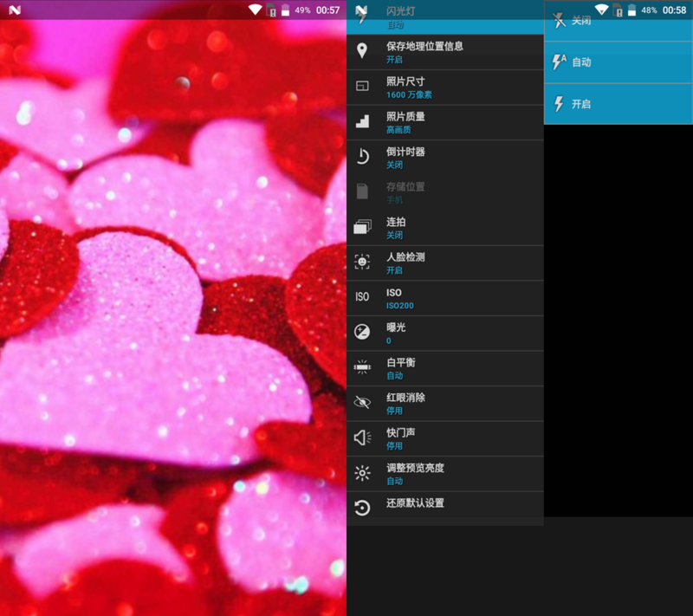The image size is (693, 616).
Task: Tap the ISO200 value text
Action: pyautogui.click(x=400, y=305)
